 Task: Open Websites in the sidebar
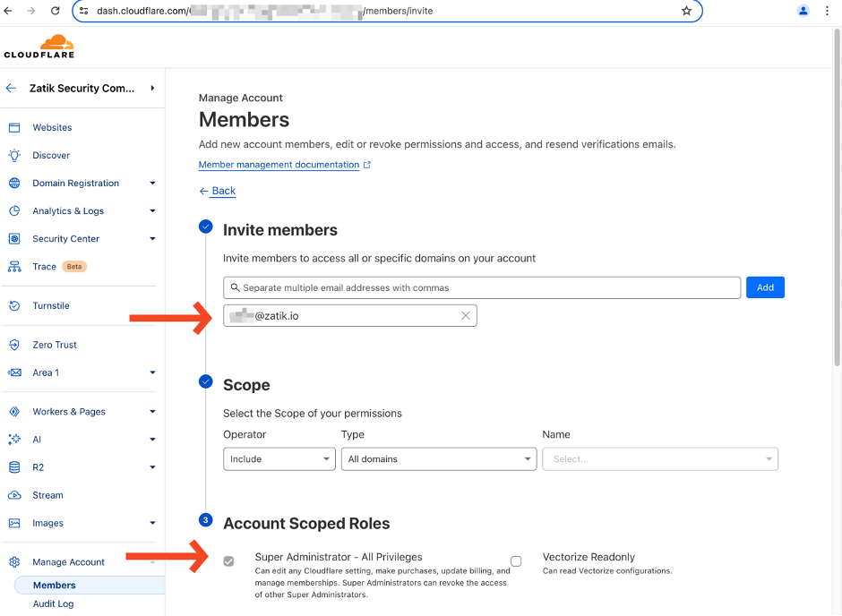(x=52, y=128)
